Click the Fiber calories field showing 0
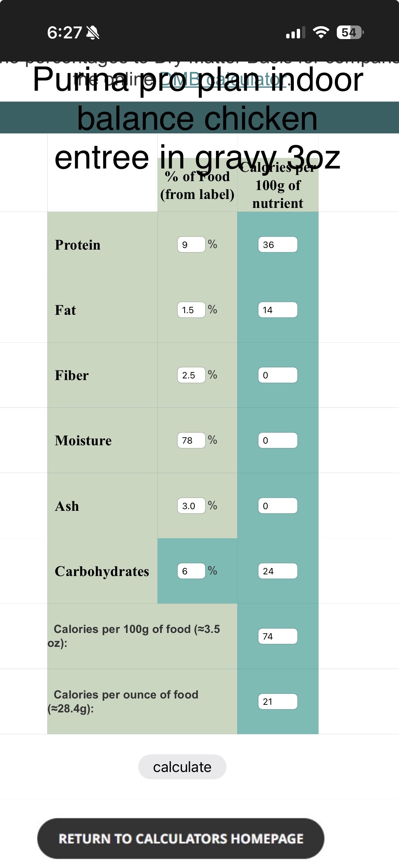Viewport: 399px width, 868px height. coord(278,375)
